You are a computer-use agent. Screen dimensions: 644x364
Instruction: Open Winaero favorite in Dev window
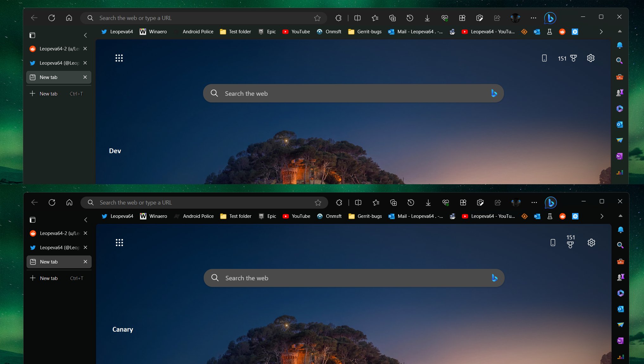click(x=153, y=32)
